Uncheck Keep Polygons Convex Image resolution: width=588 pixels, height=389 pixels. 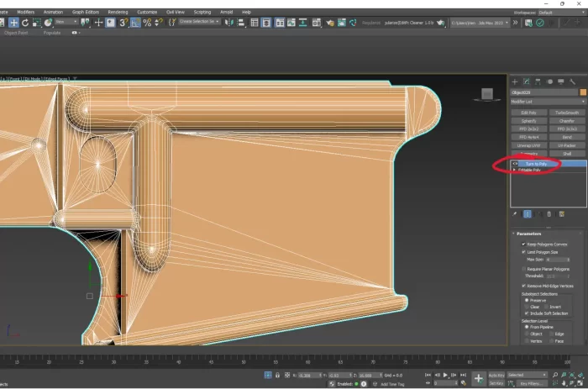coord(524,244)
